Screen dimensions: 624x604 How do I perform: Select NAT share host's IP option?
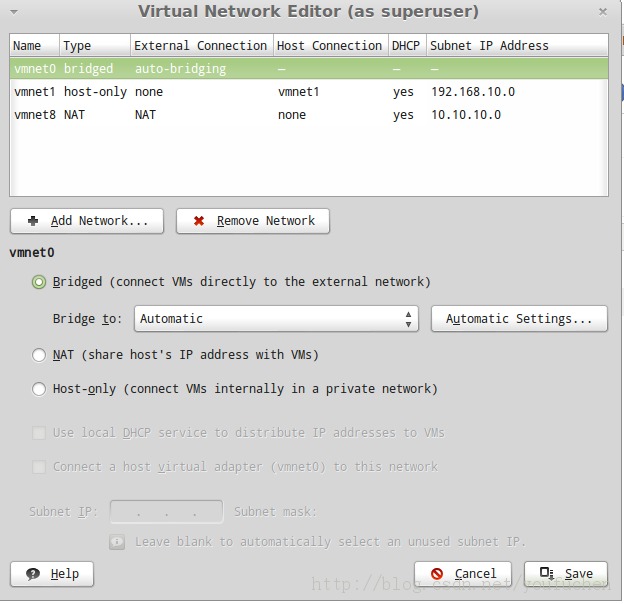coord(39,355)
